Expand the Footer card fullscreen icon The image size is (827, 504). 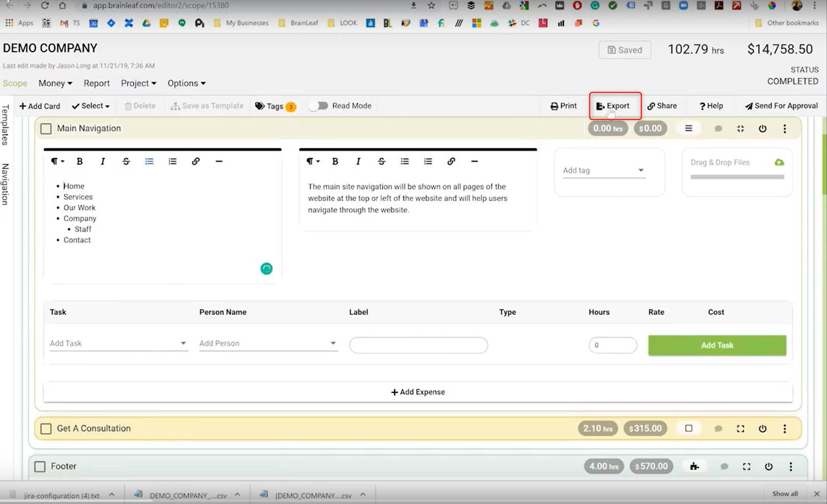click(x=746, y=466)
